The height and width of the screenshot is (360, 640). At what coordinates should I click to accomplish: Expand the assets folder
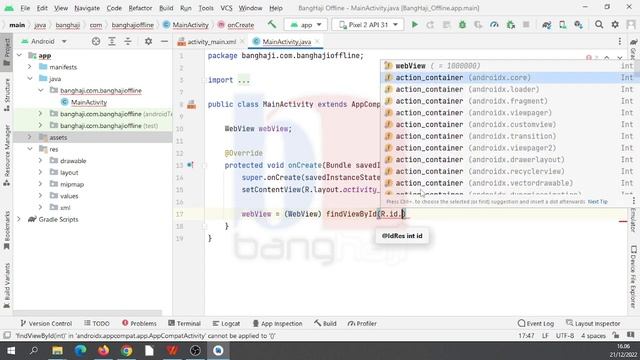(30, 138)
